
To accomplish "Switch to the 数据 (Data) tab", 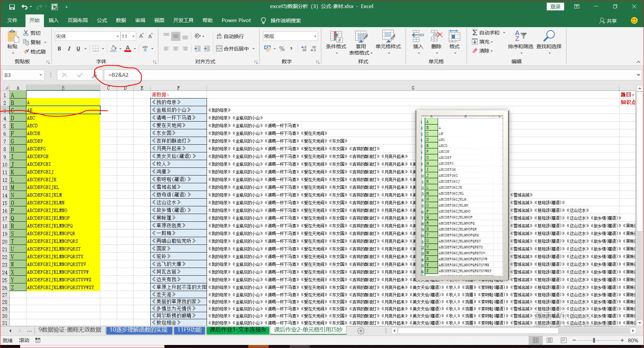I will (x=121, y=20).
